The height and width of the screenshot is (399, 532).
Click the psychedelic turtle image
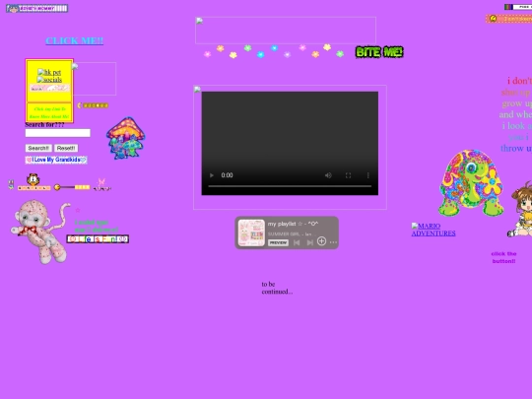point(471,183)
